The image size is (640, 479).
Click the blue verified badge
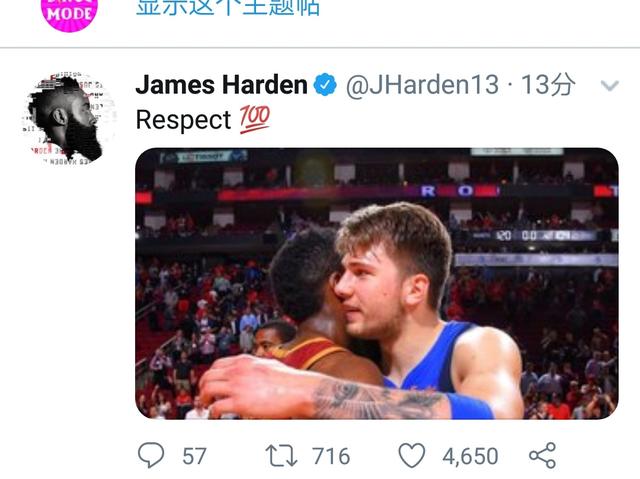click(325, 85)
